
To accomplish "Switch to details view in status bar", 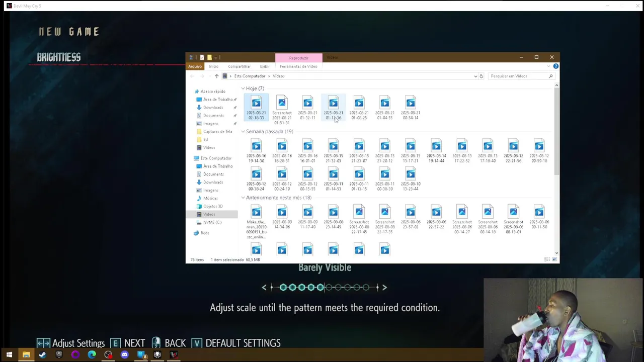I will point(547,259).
